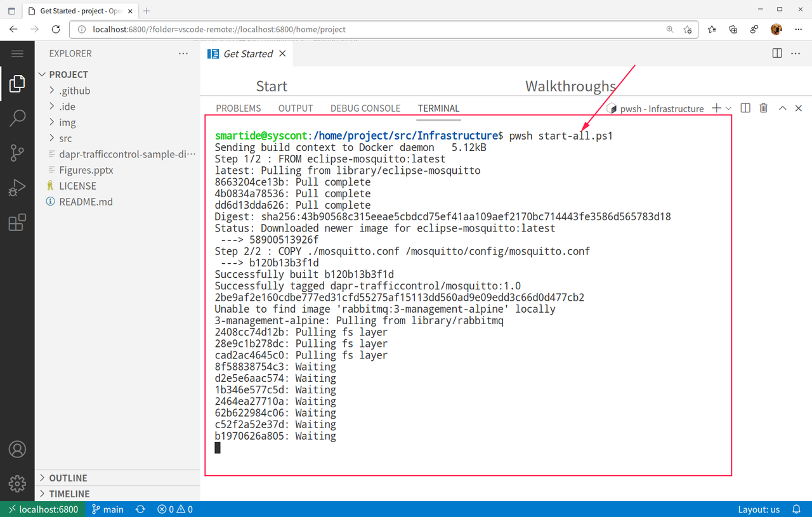Open the Search view icon

coord(17,117)
